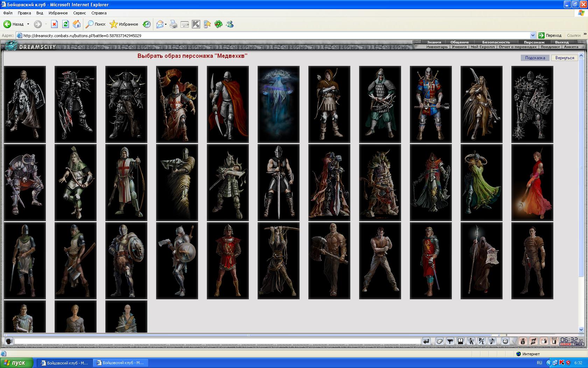
Task: Open the Вид menu
Action: tap(40, 13)
